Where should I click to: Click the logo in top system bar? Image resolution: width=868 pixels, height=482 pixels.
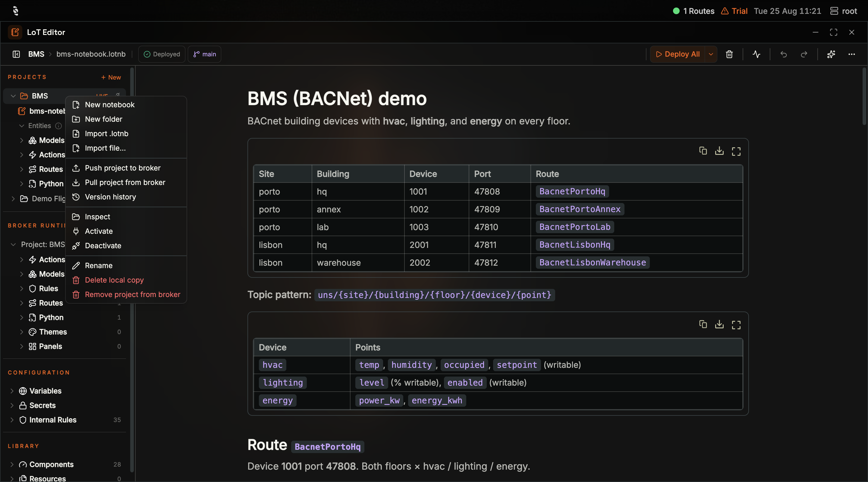pyautogui.click(x=15, y=11)
